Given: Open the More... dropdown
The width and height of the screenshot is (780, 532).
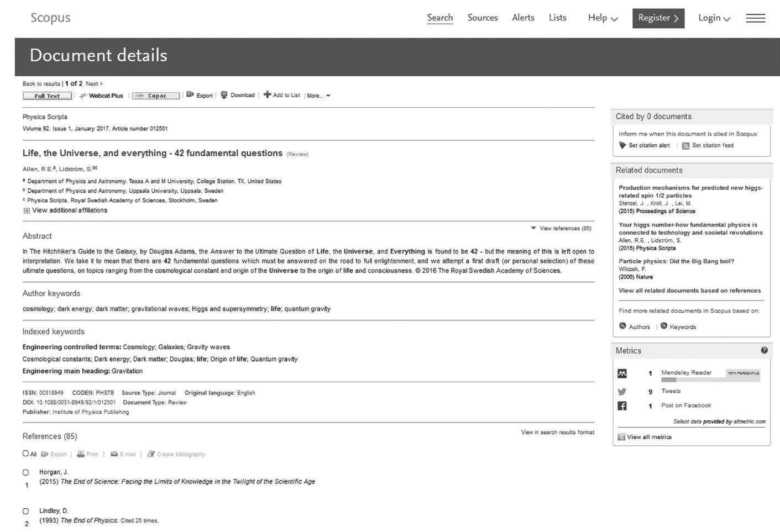Looking at the screenshot, I should [x=318, y=96].
